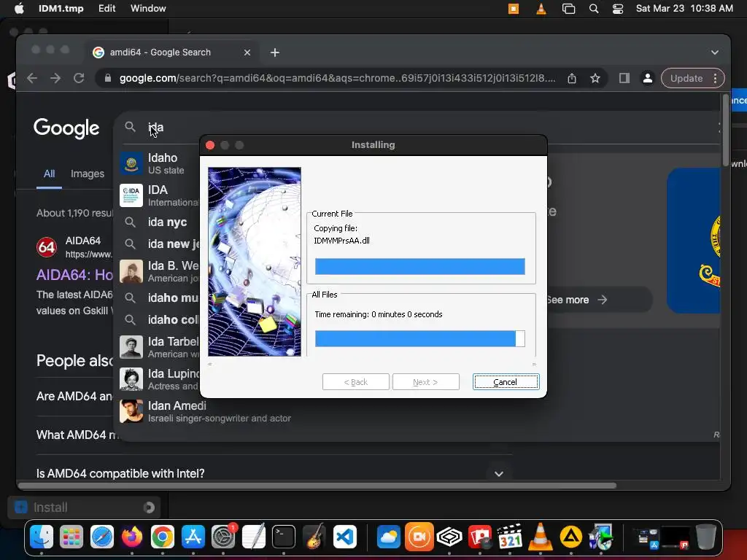
Task: Open Terminal from the Dock
Action: [x=284, y=537]
